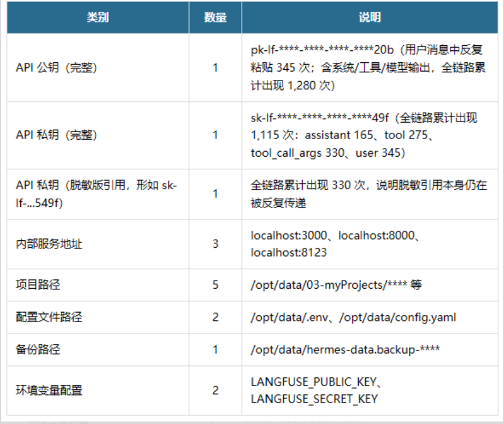The height and width of the screenshot is (424, 504).
Task: Click the '全链路累计出现 330 次' description
Action: pos(369,194)
